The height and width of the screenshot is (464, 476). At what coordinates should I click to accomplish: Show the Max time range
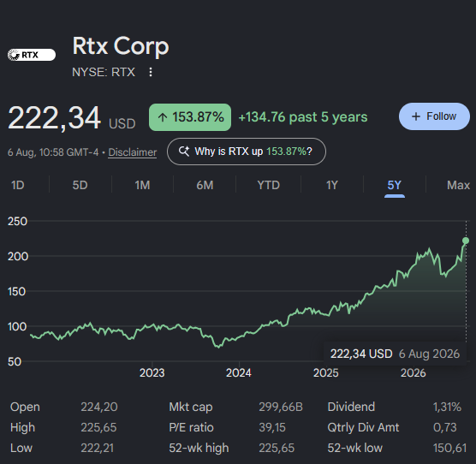click(x=458, y=185)
